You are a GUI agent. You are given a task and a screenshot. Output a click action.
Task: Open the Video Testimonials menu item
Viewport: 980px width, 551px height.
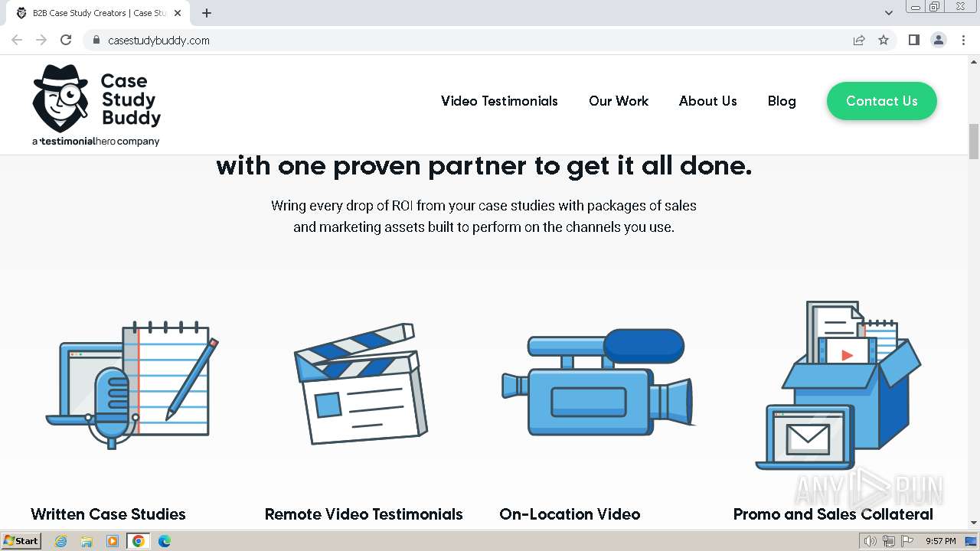(499, 101)
